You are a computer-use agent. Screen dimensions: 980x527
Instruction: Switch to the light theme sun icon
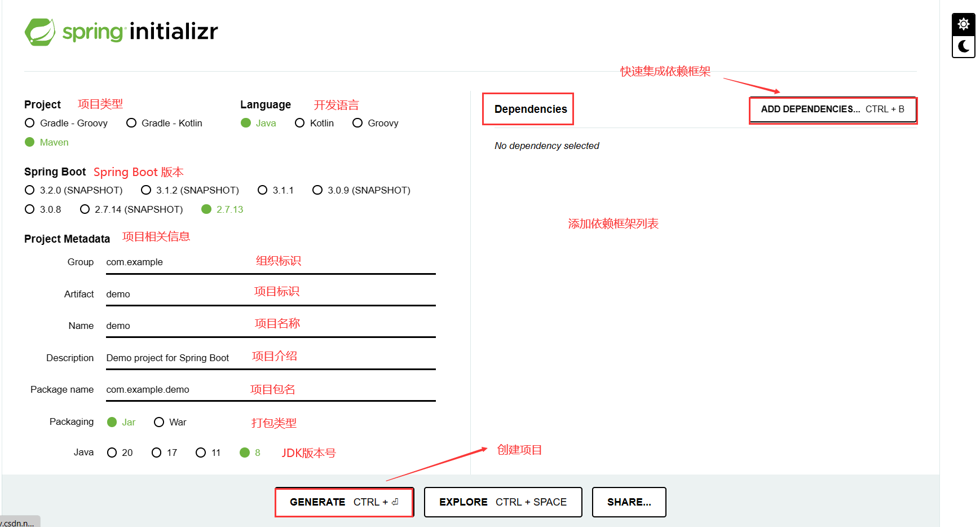(x=963, y=24)
